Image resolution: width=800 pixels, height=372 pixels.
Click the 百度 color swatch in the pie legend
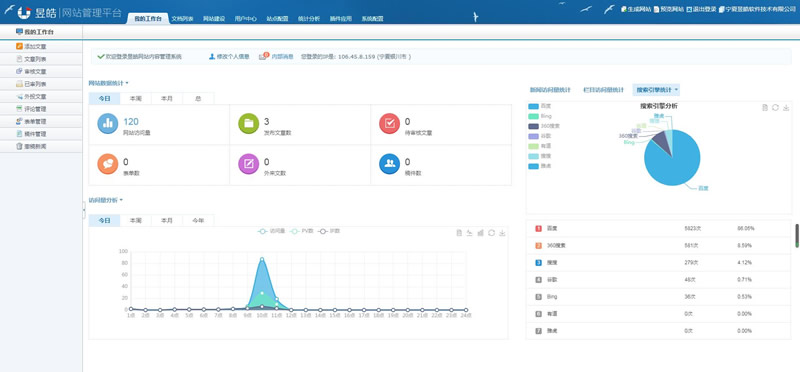coord(533,106)
